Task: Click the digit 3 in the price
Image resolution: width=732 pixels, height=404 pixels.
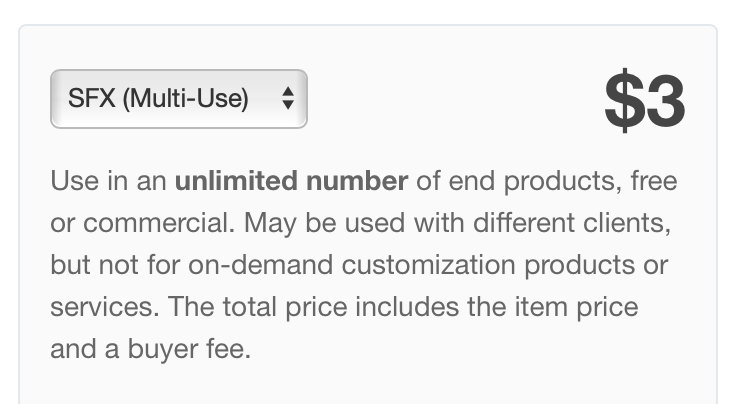Action: click(x=665, y=102)
